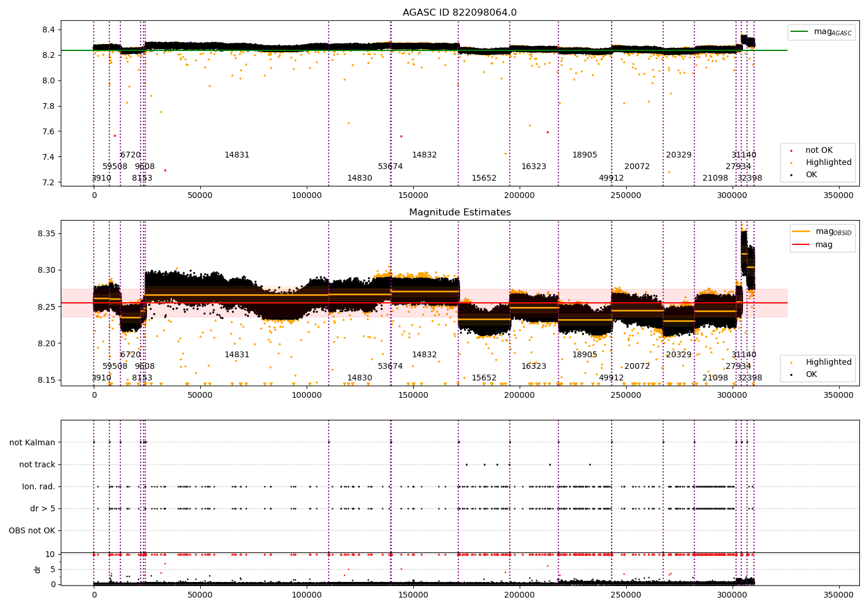Click the 'dr' axis label at bottom left
The image size is (868, 608).
[x=38, y=569]
